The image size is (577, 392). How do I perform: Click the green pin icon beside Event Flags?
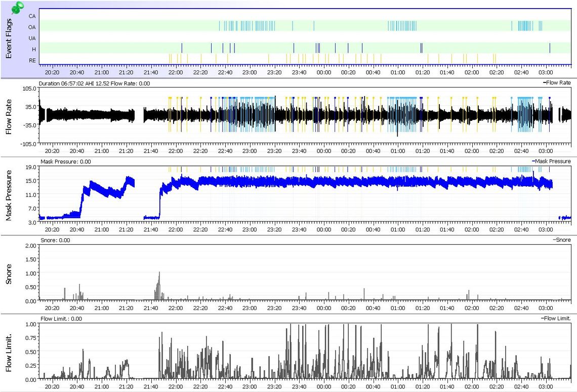[17, 8]
